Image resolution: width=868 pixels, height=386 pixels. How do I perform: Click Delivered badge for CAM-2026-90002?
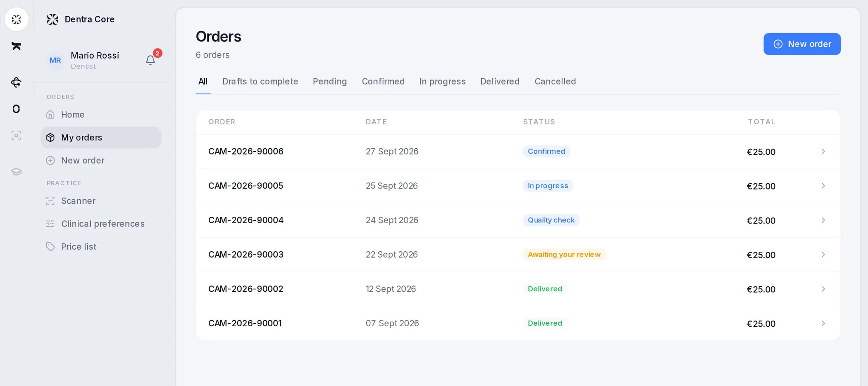[545, 289]
